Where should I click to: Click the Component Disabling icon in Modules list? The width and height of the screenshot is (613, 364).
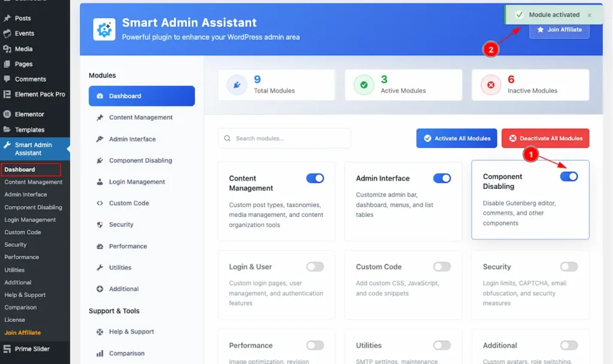point(100,160)
